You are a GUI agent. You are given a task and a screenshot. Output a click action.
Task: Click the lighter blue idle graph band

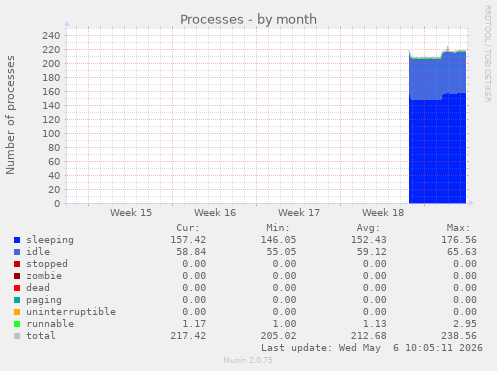coord(437,77)
